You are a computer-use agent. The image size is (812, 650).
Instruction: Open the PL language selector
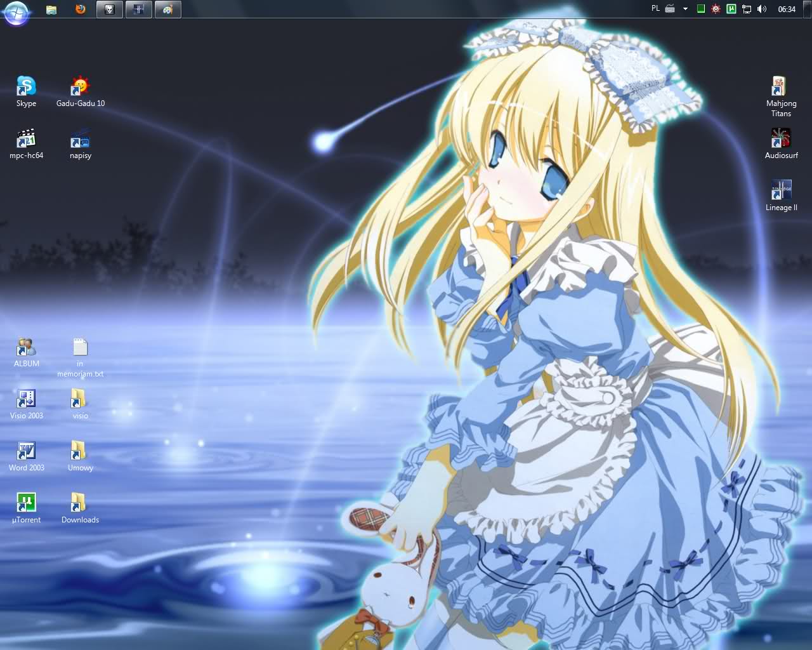pos(655,9)
